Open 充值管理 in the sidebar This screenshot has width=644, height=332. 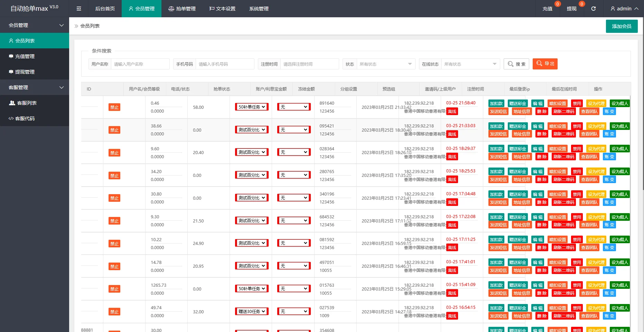tap(25, 56)
